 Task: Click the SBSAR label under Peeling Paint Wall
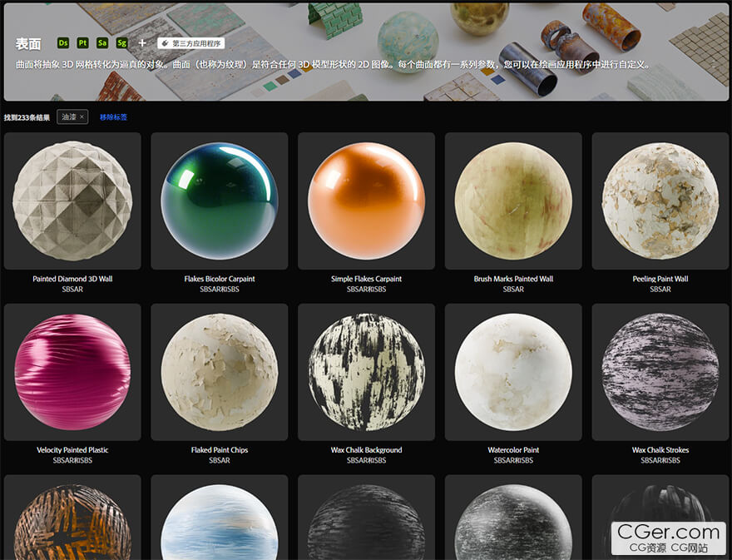click(x=660, y=289)
